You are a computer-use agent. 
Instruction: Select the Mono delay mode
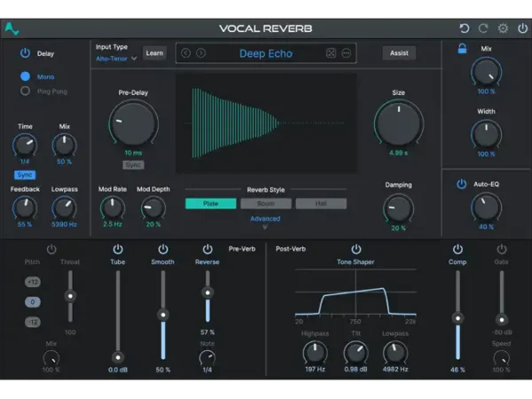[x=25, y=76]
